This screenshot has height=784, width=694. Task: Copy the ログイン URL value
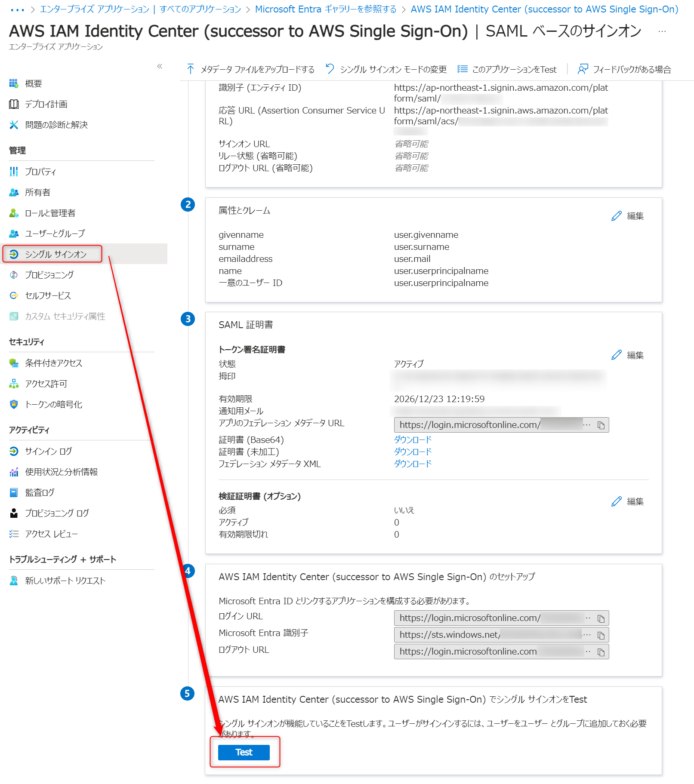(601, 618)
